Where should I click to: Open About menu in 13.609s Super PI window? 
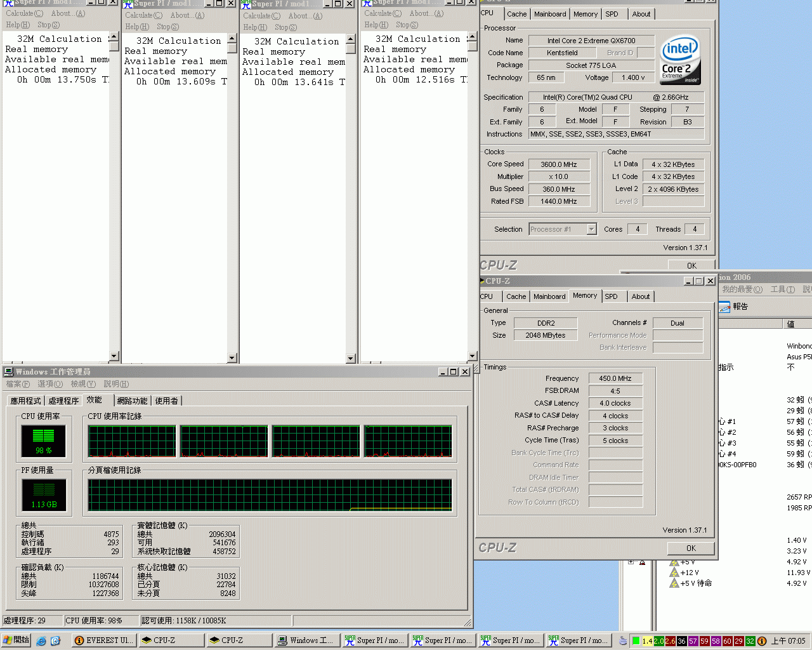pos(187,15)
